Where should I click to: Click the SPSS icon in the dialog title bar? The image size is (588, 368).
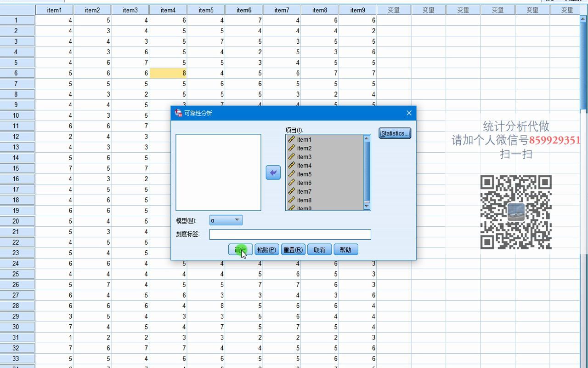click(179, 113)
